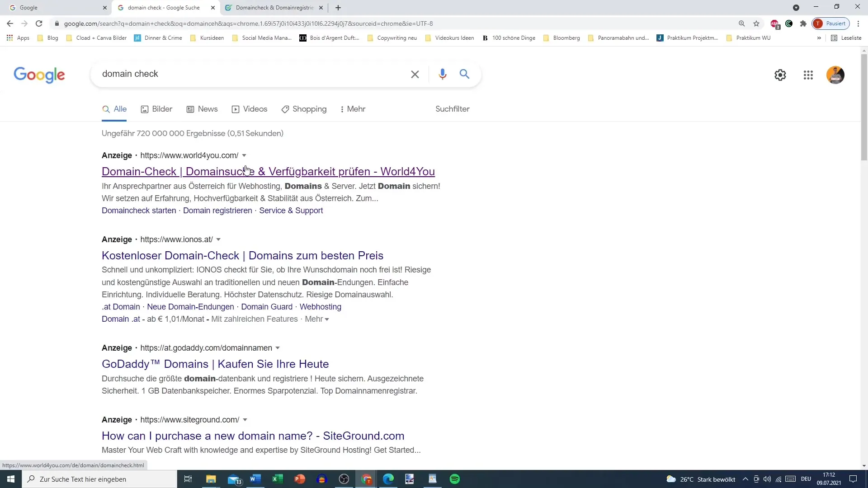The height and width of the screenshot is (488, 868).
Task: Open the Extensions puzzle piece icon
Action: pyautogui.click(x=803, y=23)
